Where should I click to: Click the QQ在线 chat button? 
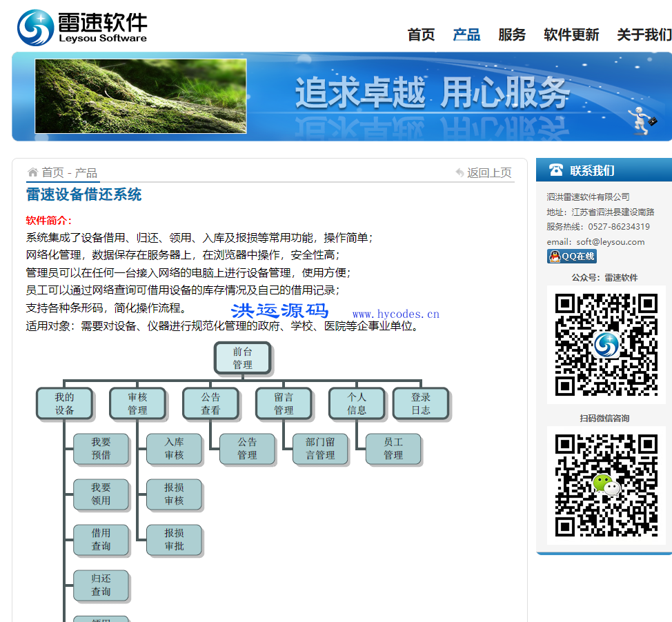(572, 256)
